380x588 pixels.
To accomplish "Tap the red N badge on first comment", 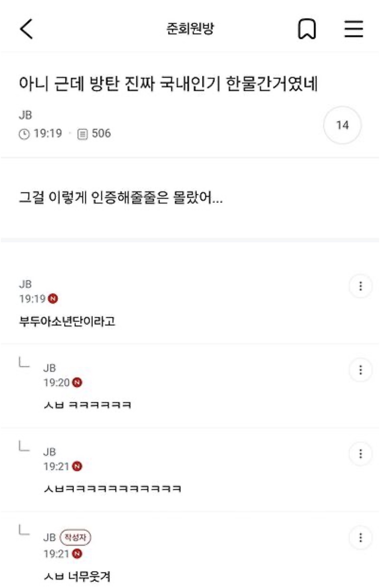I will pyautogui.click(x=53, y=298).
